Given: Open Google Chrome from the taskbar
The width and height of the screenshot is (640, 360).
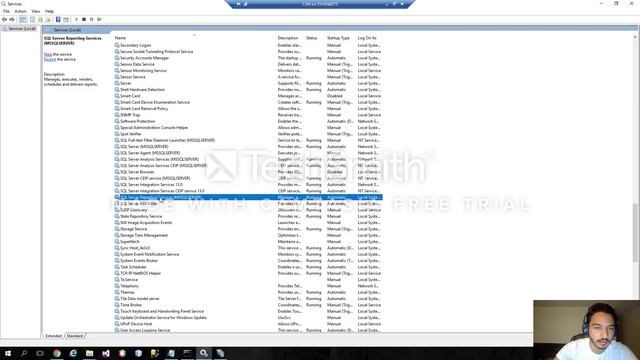Looking at the screenshot, I should coord(57,353).
